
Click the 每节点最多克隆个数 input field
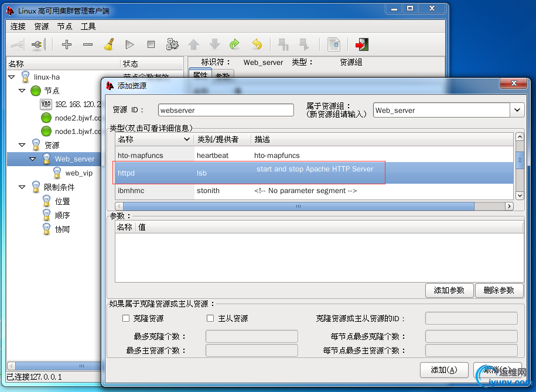tap(472, 336)
